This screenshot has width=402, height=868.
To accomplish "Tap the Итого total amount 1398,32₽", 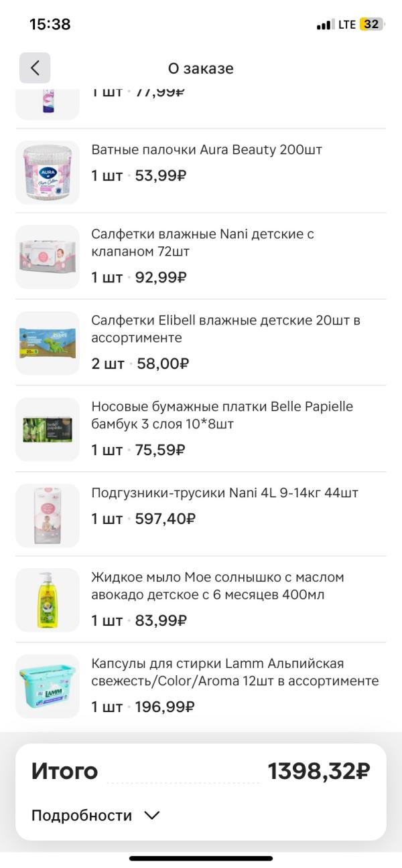I will 318,772.
